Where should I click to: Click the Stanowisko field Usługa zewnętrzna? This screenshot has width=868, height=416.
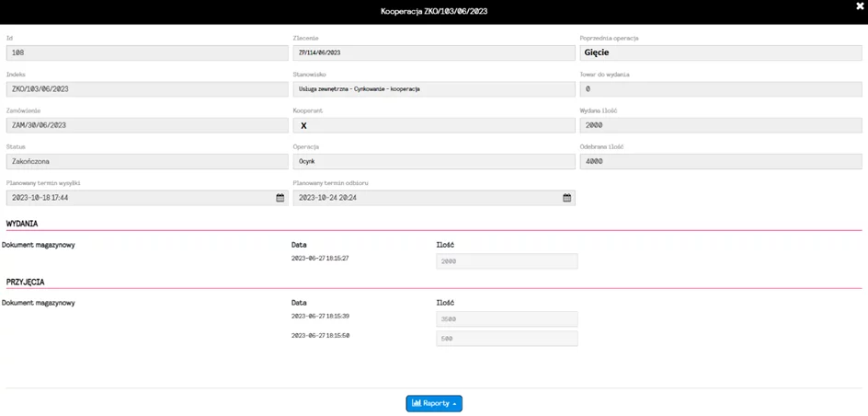tap(434, 89)
